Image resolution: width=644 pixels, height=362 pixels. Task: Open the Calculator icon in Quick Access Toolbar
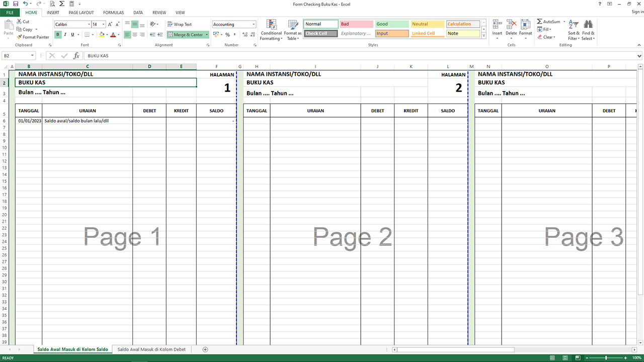(72, 4)
